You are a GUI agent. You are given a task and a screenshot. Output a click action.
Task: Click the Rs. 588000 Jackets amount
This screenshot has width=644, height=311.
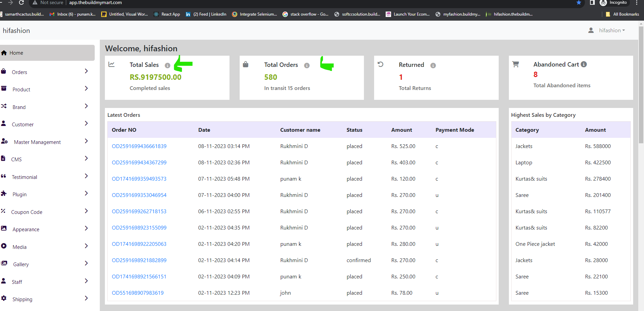tap(598, 146)
